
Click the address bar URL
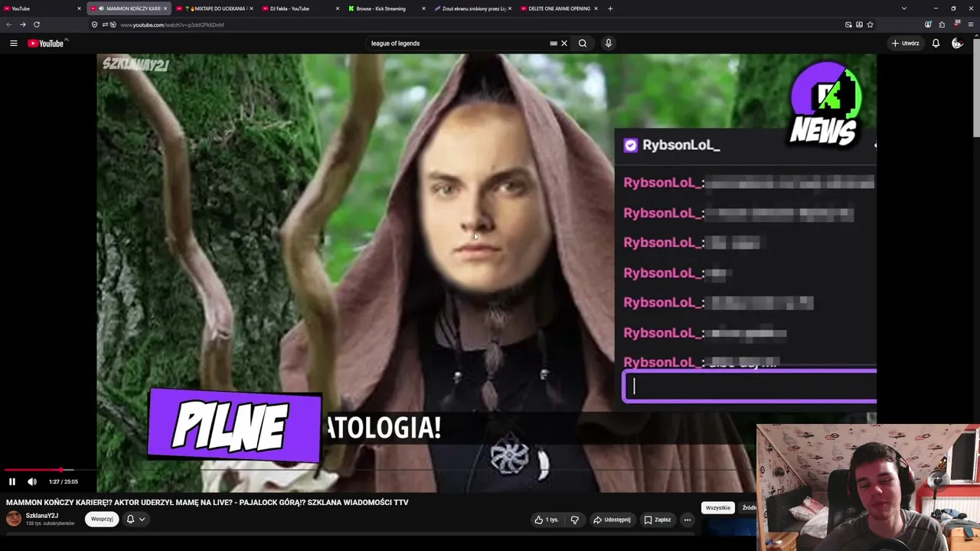pyautogui.click(x=171, y=24)
